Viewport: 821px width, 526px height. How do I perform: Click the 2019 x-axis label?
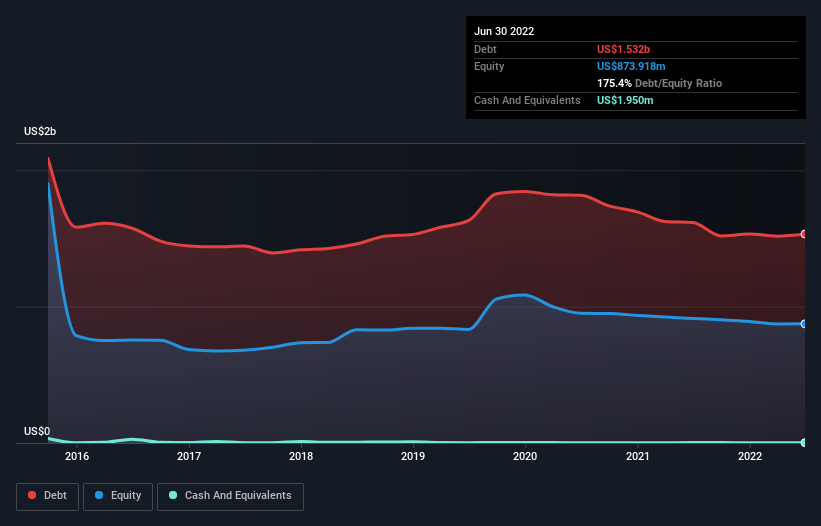[x=413, y=456]
